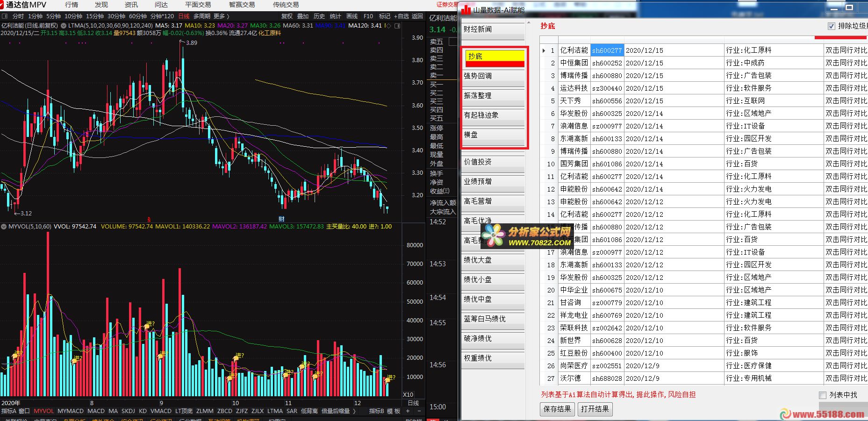This screenshot has height=421, width=868.
Task: Open the 问达 menu
Action: pos(161,5)
